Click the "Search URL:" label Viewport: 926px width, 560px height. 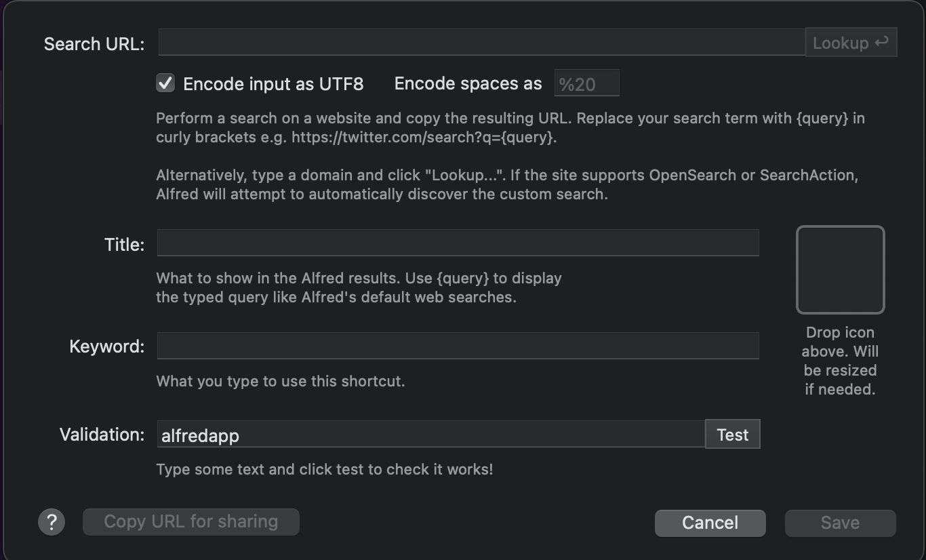tap(94, 43)
